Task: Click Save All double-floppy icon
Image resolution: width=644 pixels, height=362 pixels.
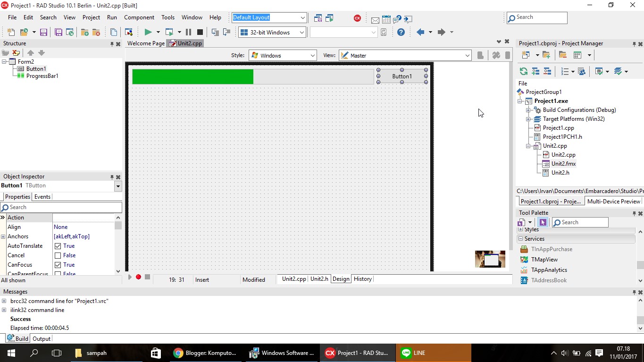Action: coord(59,32)
